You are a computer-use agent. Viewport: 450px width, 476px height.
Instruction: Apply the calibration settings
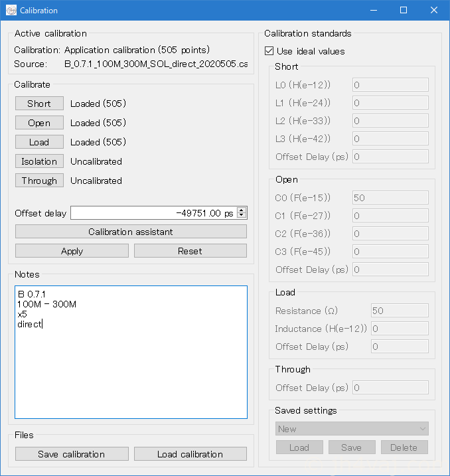pos(72,251)
